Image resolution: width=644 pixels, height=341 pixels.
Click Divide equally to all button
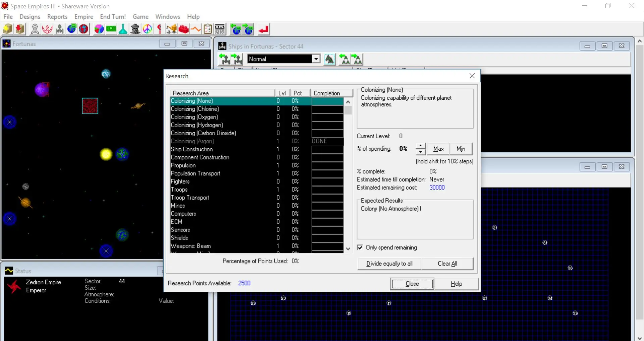[389, 264]
